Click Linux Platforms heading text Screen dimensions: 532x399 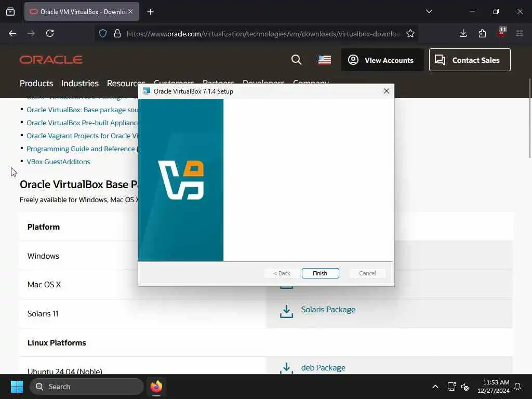pos(57,343)
